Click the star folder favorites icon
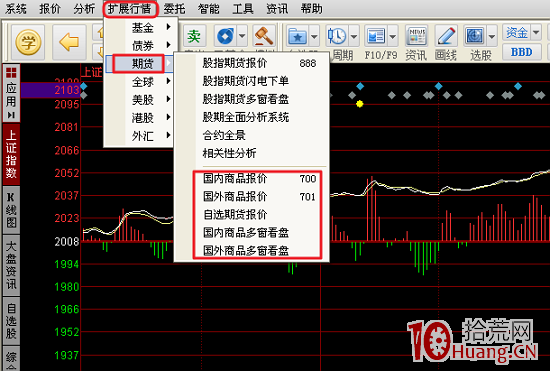Screen dimensions: 550x371 point(297,36)
